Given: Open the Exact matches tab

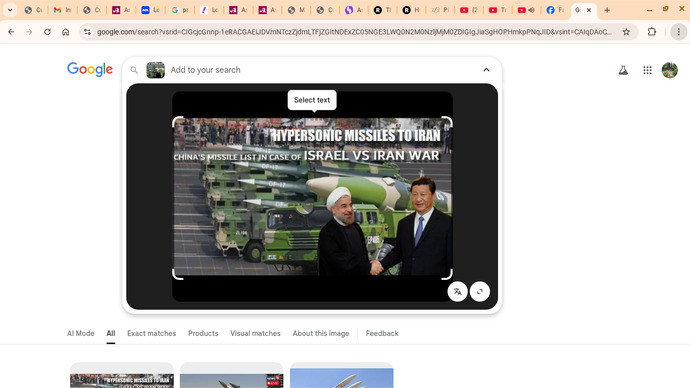Looking at the screenshot, I should pos(151,333).
